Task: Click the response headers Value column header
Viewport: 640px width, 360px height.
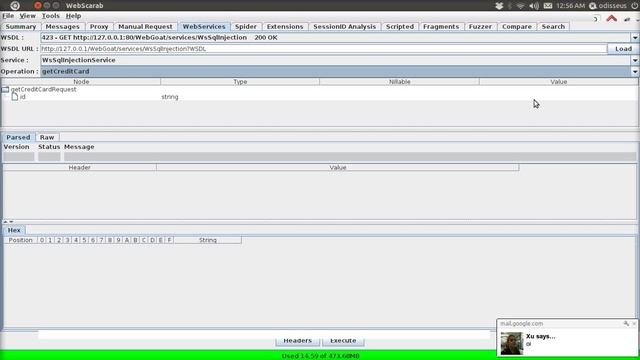Action: (338, 167)
